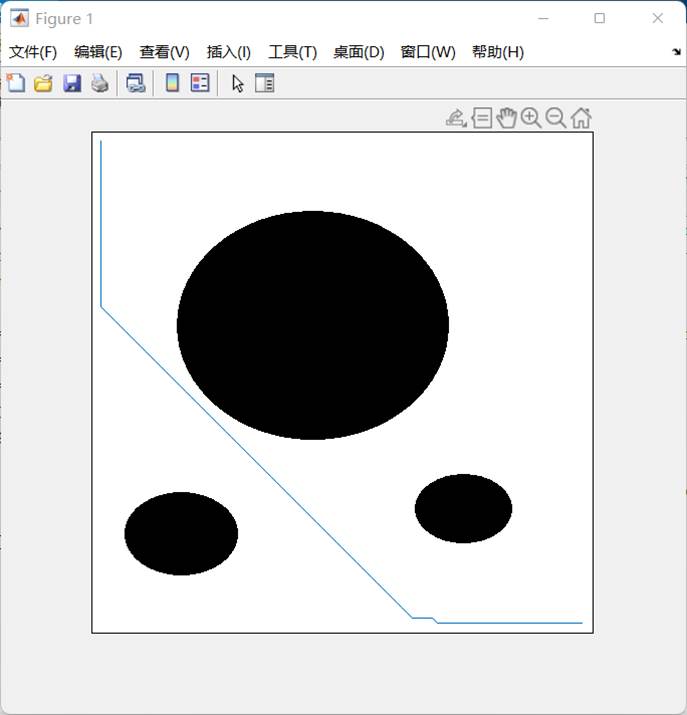Choose the Zoom Out magnifier tool

(556, 118)
